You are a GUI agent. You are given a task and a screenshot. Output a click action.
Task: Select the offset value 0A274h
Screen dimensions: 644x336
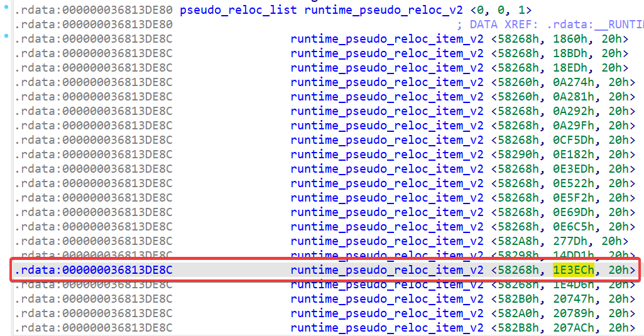pyautogui.click(x=574, y=82)
